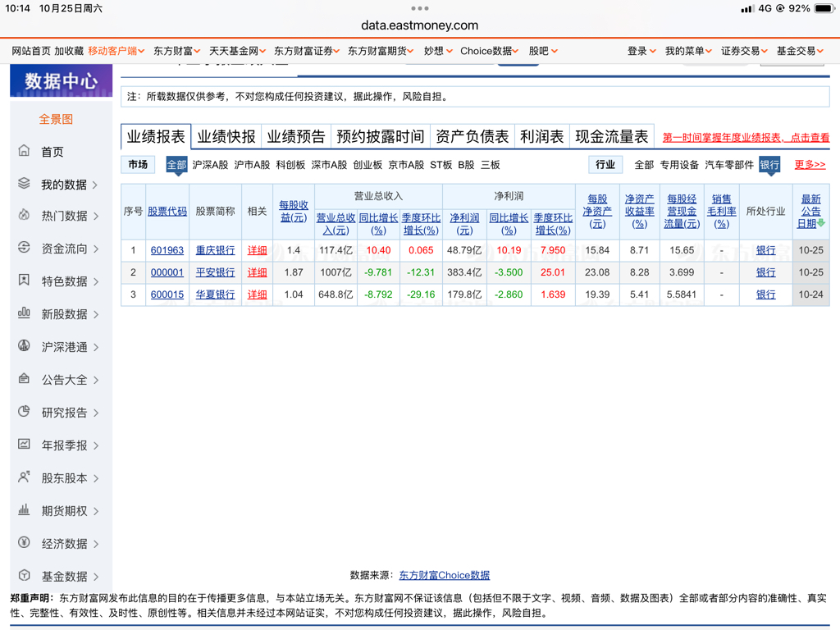Filter market by 创业板
This screenshot has width=840, height=630.
click(x=367, y=165)
